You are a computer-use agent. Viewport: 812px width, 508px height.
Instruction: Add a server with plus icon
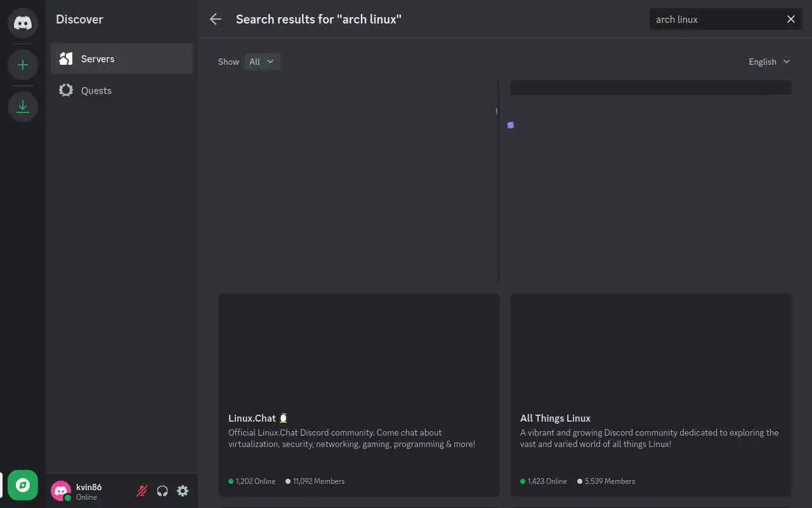click(x=23, y=65)
